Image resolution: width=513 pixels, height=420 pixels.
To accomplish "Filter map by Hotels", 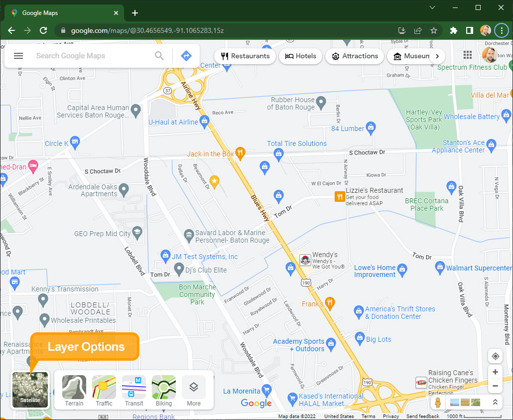I will [x=300, y=56].
